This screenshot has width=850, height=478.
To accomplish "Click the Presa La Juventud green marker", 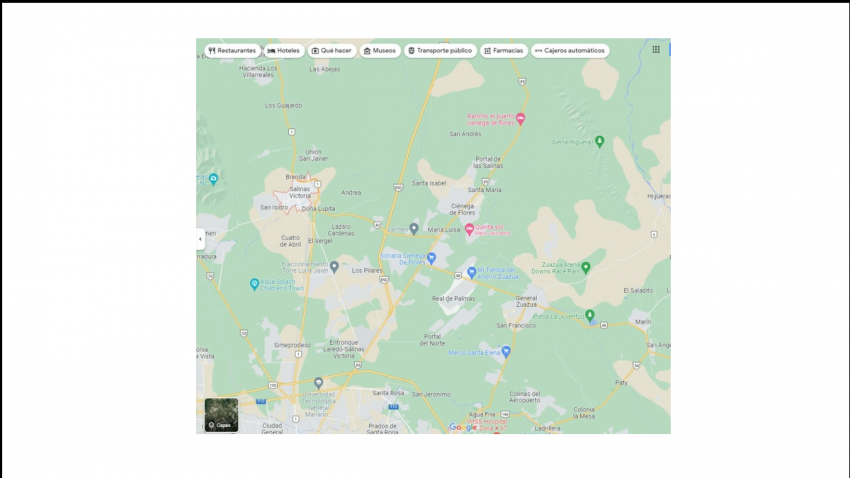I will point(589,315).
